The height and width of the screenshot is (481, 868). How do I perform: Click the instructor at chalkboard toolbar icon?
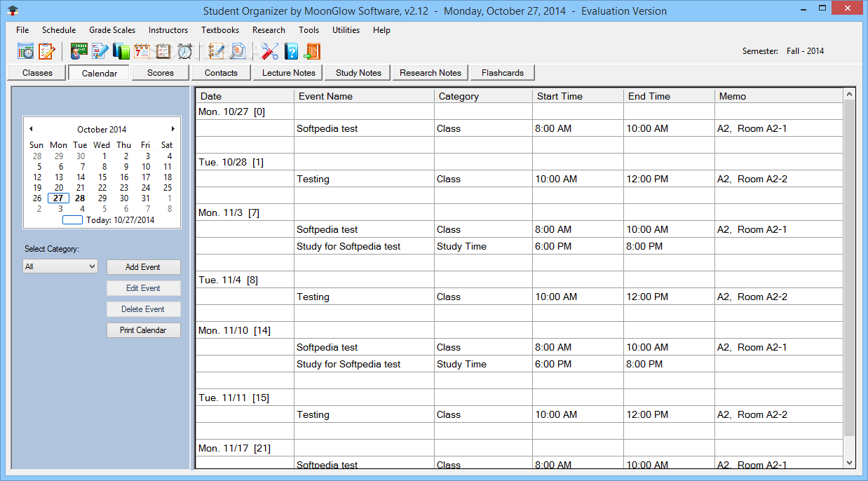(x=79, y=51)
